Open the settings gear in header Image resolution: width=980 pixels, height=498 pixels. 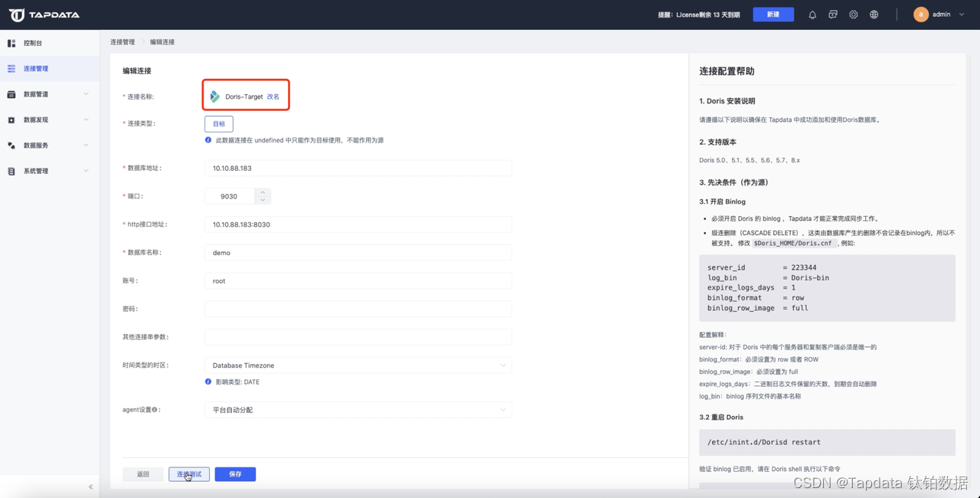point(854,15)
